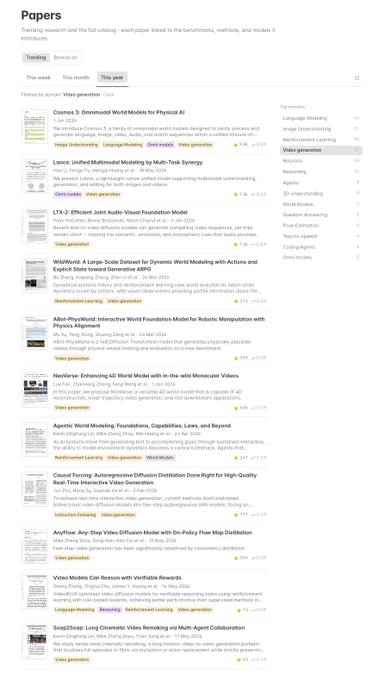The height and width of the screenshot is (680, 372).
Task: Switch to the Trending view
Action: [36, 57]
